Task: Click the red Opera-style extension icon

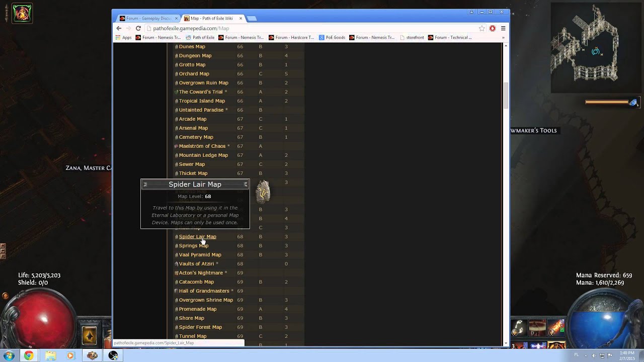Action: coord(493,28)
